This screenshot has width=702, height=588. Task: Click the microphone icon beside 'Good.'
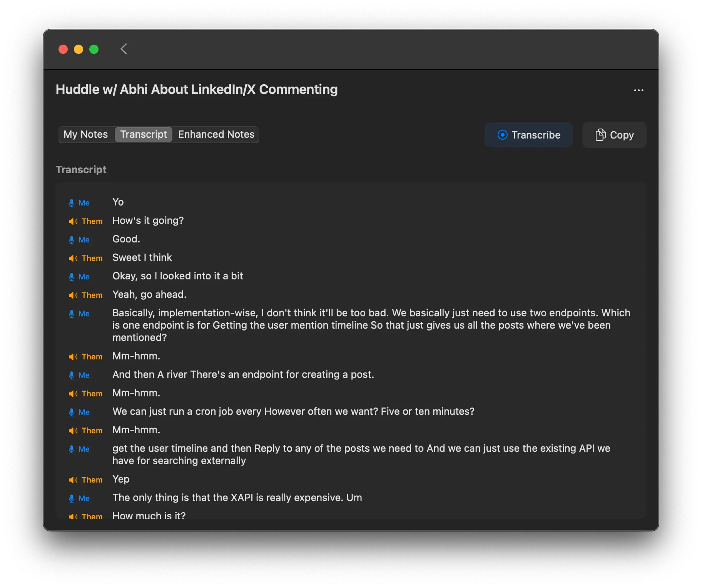tap(72, 240)
